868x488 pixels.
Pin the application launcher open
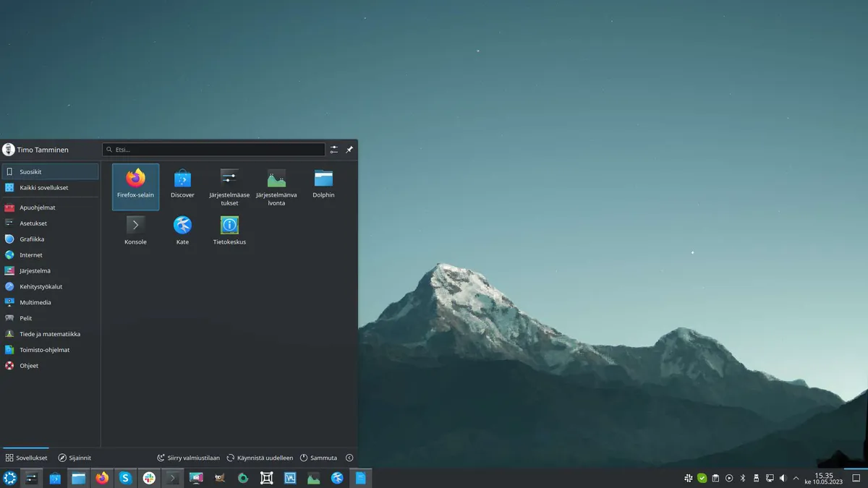(x=350, y=149)
